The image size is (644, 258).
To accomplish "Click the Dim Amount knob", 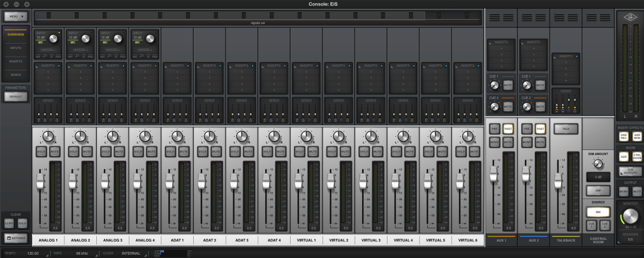I will coord(598,164).
